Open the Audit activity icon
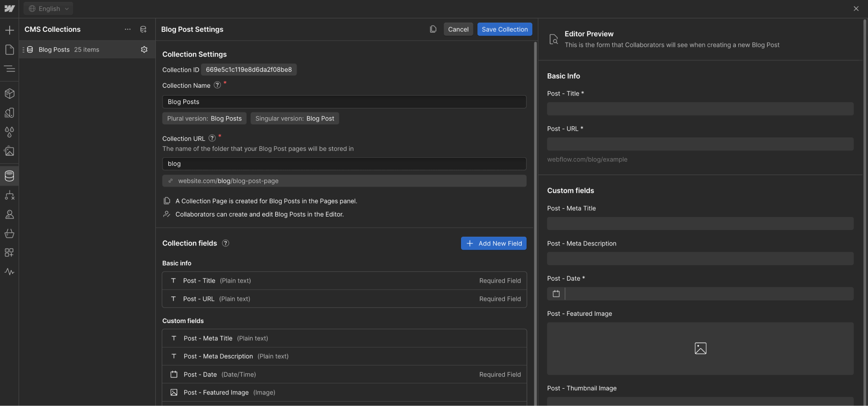The image size is (868, 406). click(x=9, y=272)
